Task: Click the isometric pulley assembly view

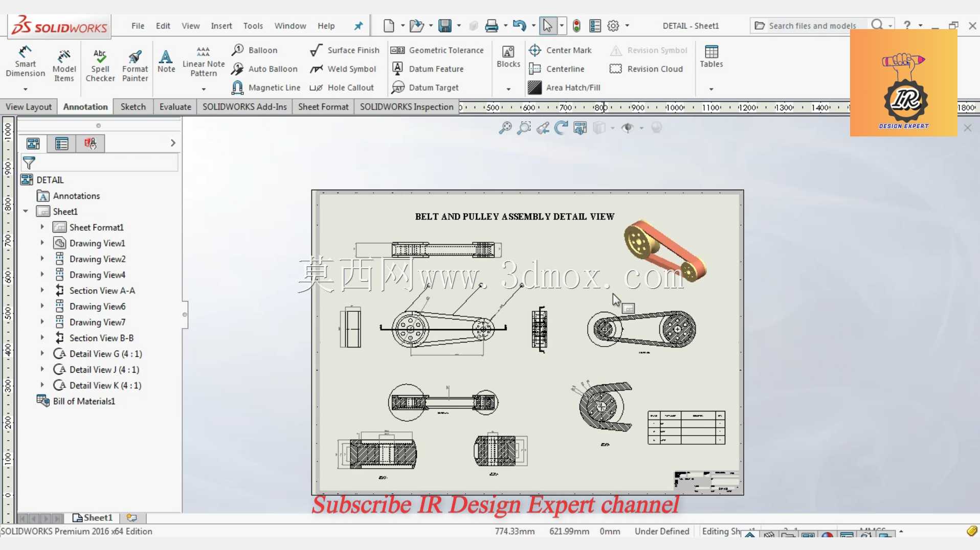Action: tap(664, 250)
